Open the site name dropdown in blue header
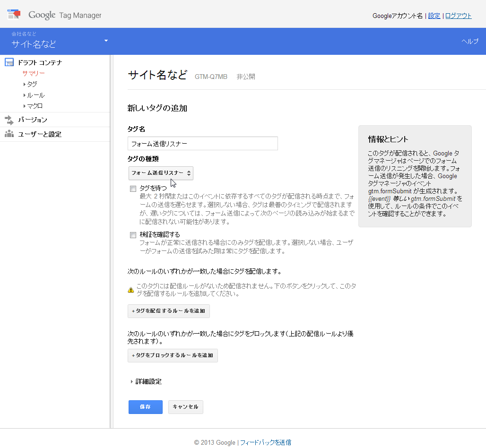Screen dimensions: 486x448 [x=106, y=41]
